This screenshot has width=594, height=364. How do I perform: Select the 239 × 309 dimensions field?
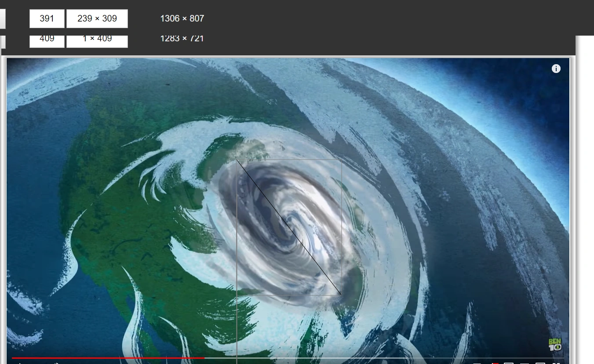(x=97, y=18)
